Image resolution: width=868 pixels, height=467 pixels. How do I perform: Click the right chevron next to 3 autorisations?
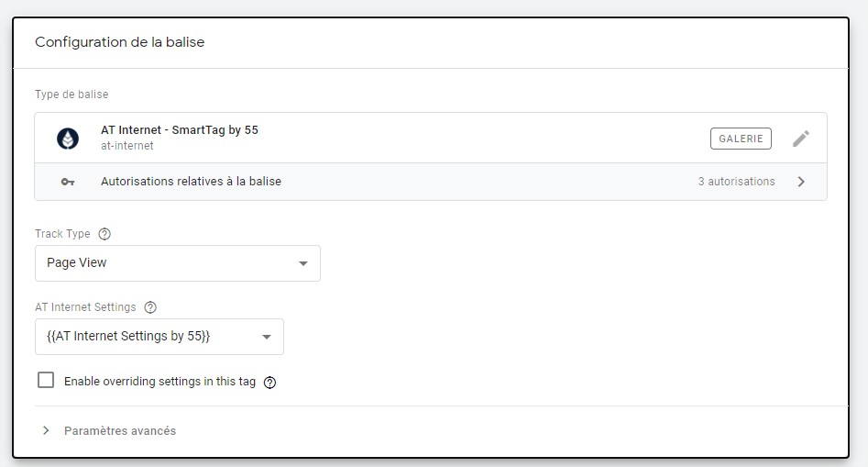[x=801, y=182]
